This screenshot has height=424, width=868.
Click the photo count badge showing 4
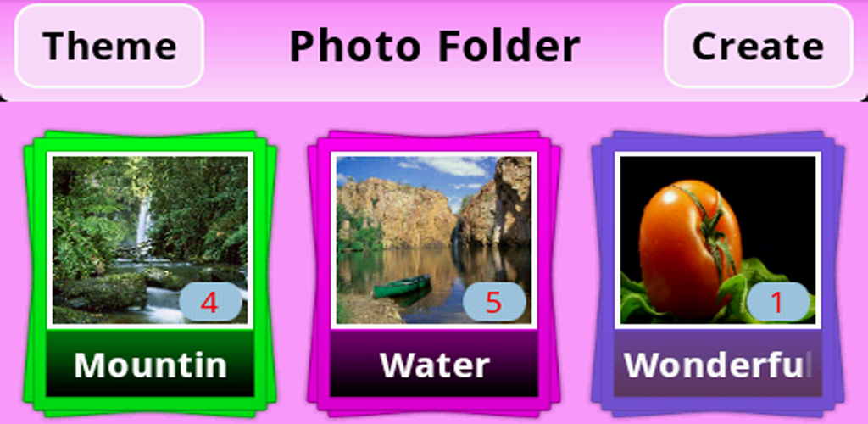click(210, 302)
